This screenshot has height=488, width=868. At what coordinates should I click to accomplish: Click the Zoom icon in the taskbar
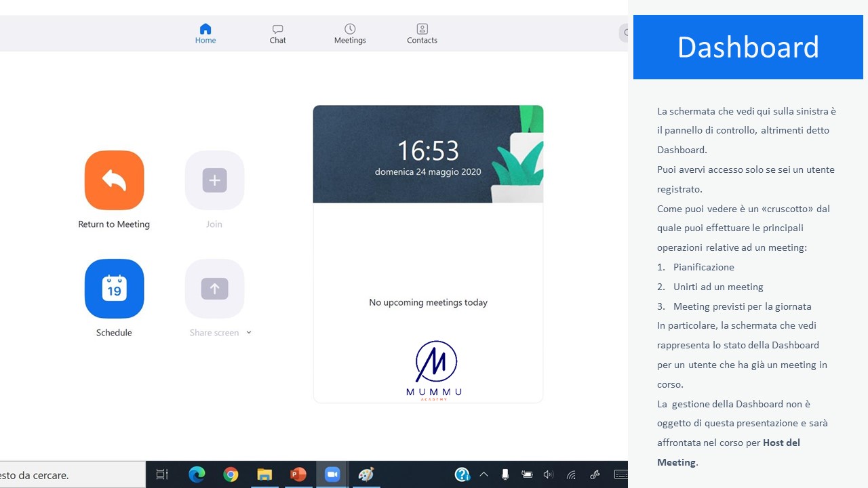332,475
